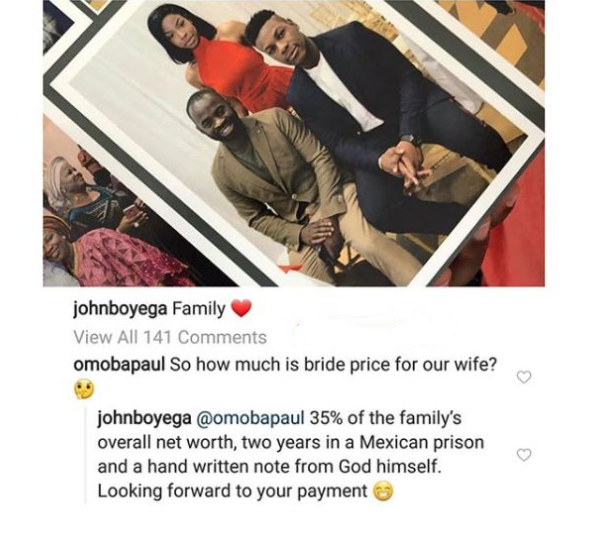Open omobapaul's profile from comment username

[x=119, y=365]
